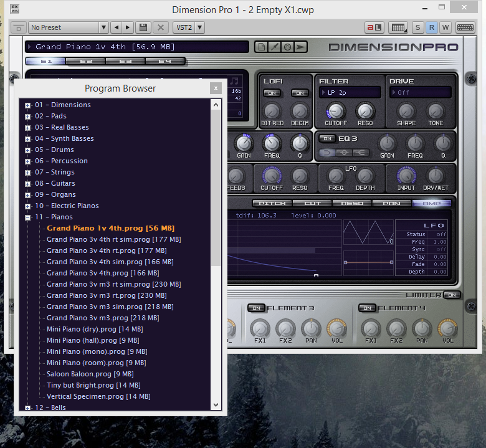
Task: Toggle Element 4 ON button
Action: click(366, 308)
